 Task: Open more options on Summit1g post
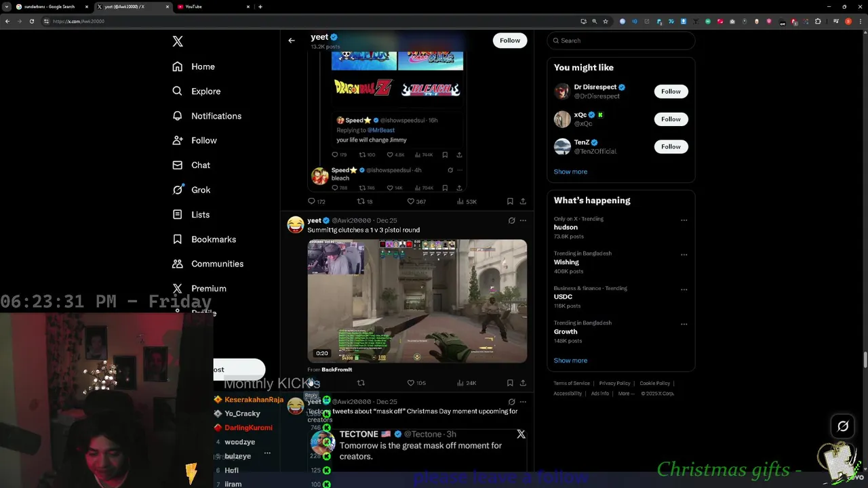coord(523,220)
